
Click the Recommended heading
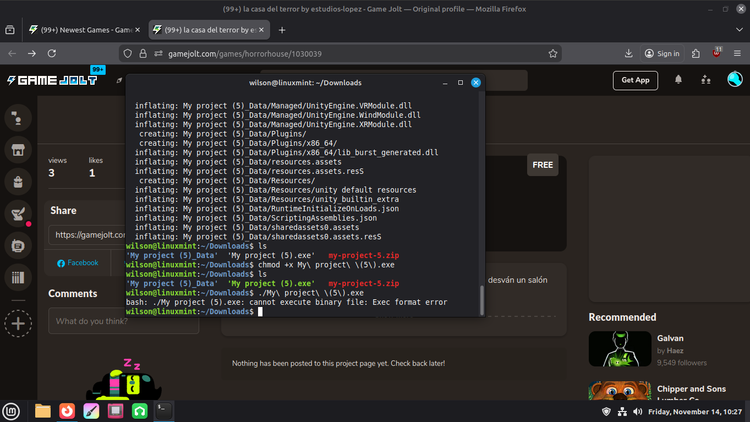[622, 317]
